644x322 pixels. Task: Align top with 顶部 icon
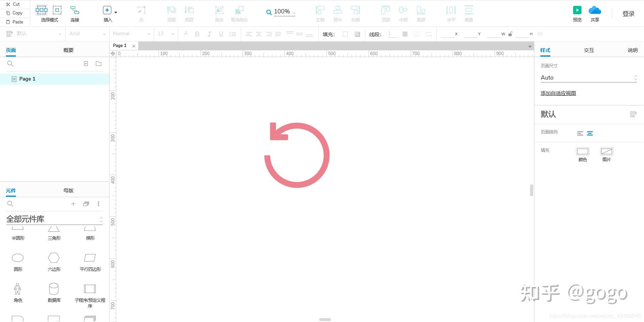(386, 10)
